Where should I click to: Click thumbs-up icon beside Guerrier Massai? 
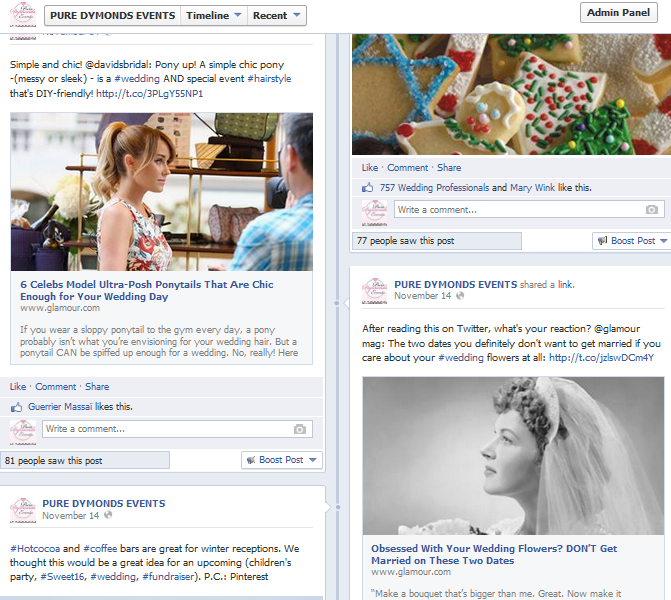click(16, 407)
